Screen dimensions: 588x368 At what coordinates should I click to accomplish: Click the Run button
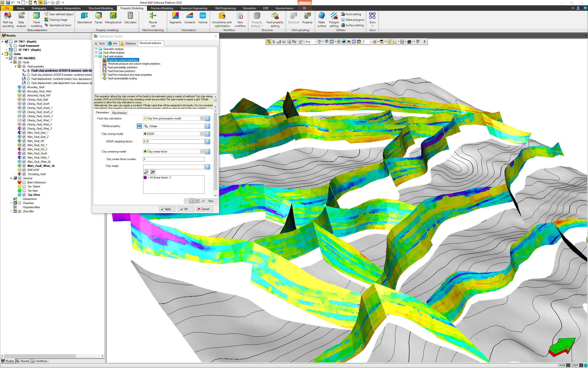[x=209, y=201]
